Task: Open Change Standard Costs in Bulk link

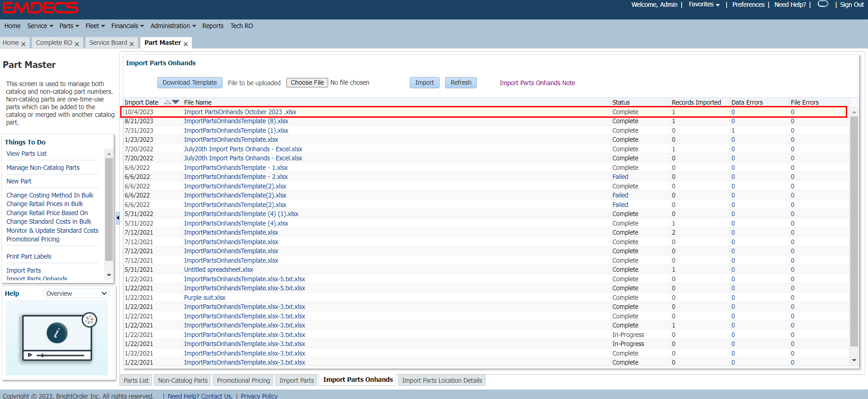Action: 49,221
